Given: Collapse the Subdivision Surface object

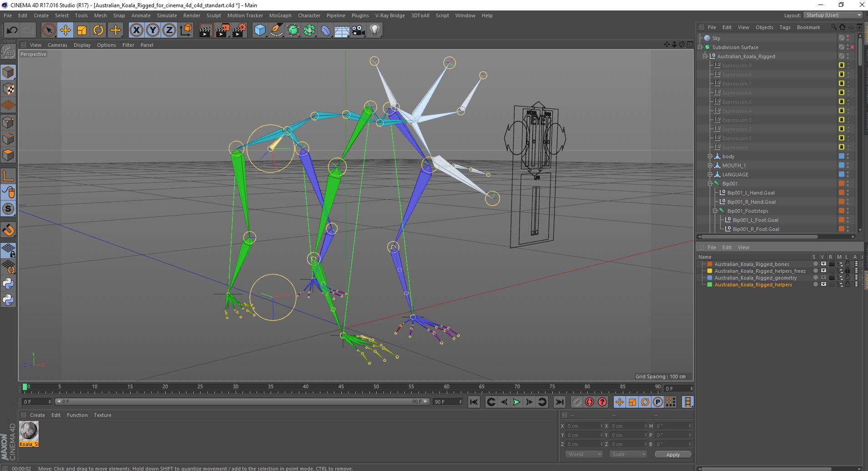Looking at the screenshot, I should click(701, 47).
